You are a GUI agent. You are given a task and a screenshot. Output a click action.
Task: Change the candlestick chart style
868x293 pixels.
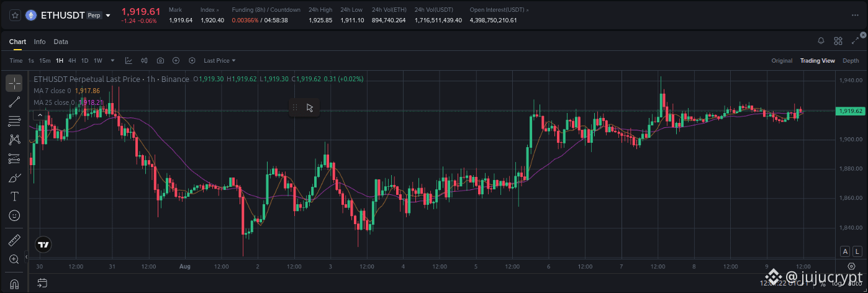[x=144, y=60]
